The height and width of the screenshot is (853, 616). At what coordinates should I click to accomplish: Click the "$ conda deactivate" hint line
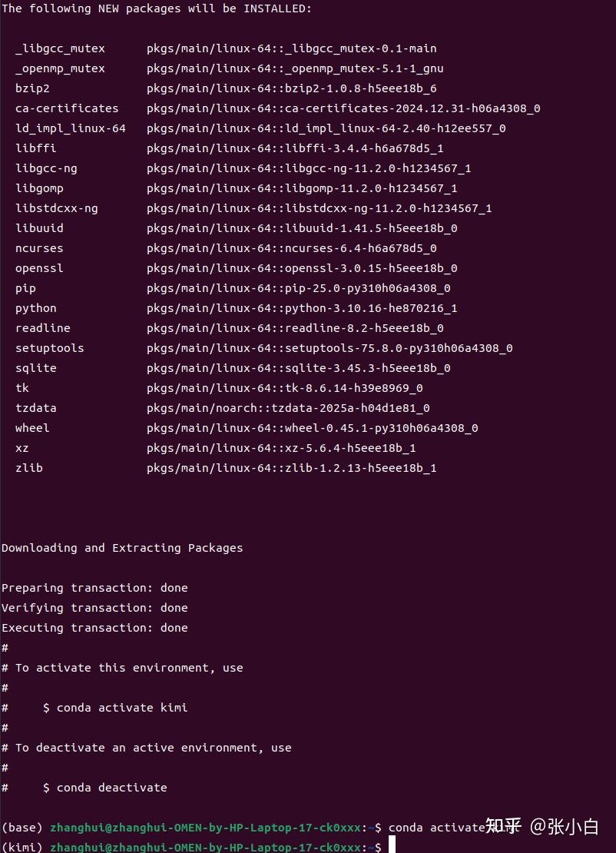105,788
